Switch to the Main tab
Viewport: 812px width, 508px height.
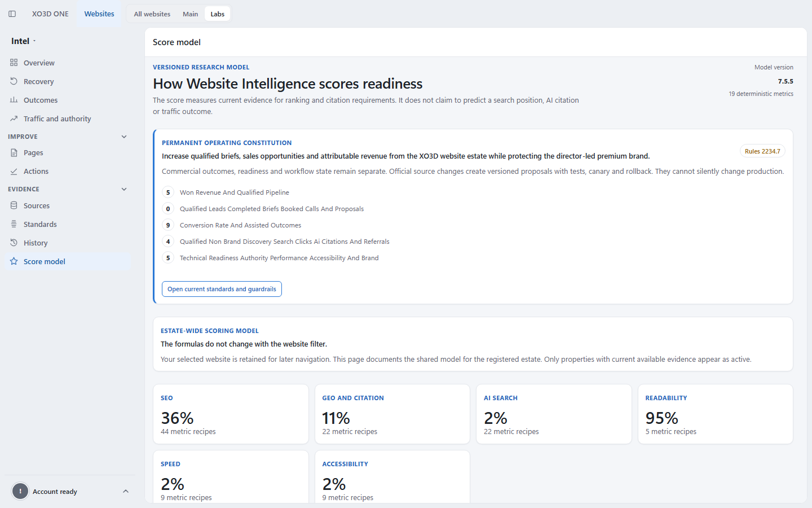click(x=191, y=14)
